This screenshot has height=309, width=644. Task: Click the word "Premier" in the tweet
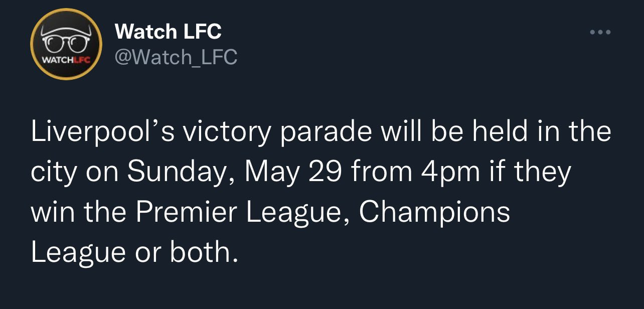click(x=185, y=212)
